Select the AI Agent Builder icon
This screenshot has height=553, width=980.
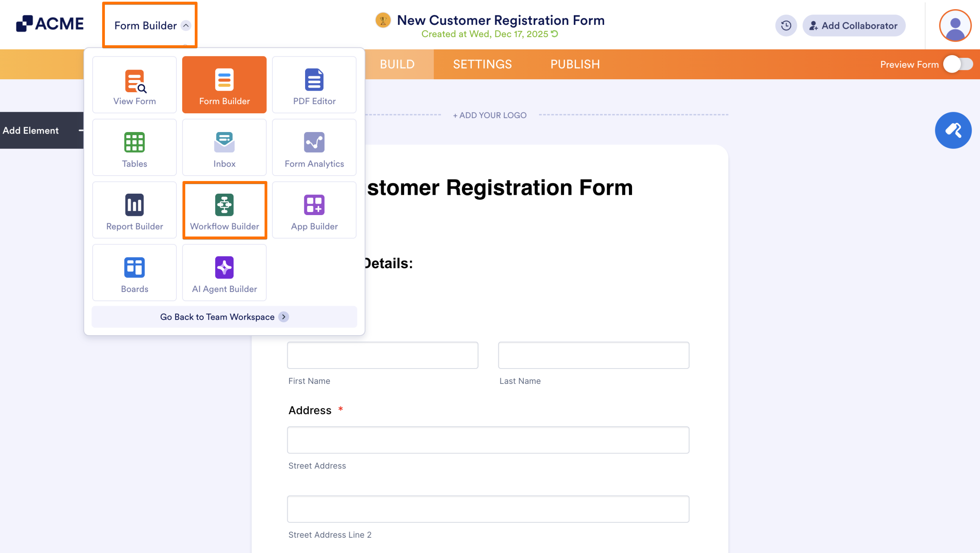(224, 272)
